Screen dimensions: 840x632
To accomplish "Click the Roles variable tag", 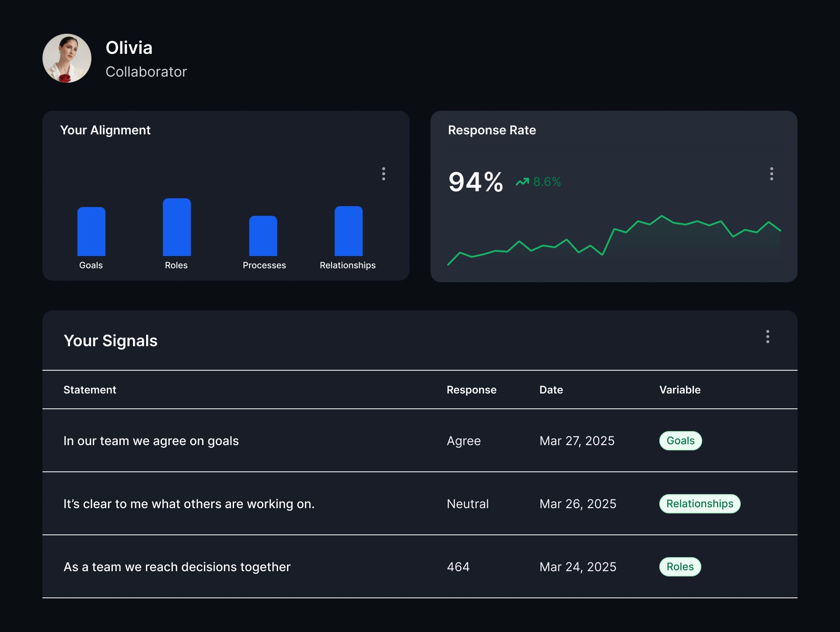I will (x=680, y=567).
